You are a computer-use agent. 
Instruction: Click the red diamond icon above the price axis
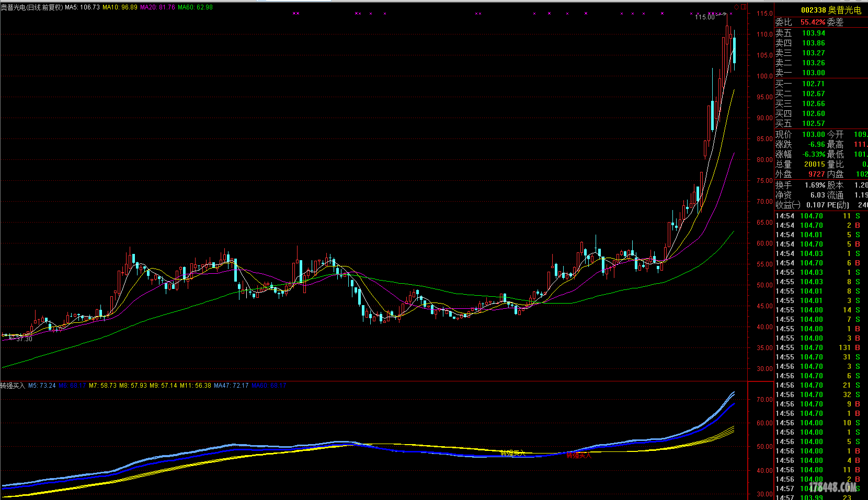[x=737, y=7]
